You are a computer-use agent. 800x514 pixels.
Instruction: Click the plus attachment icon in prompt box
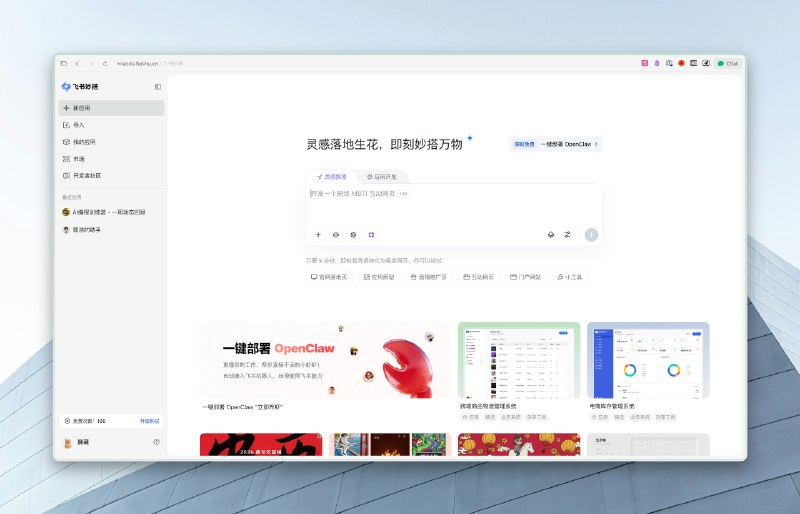pyautogui.click(x=318, y=234)
